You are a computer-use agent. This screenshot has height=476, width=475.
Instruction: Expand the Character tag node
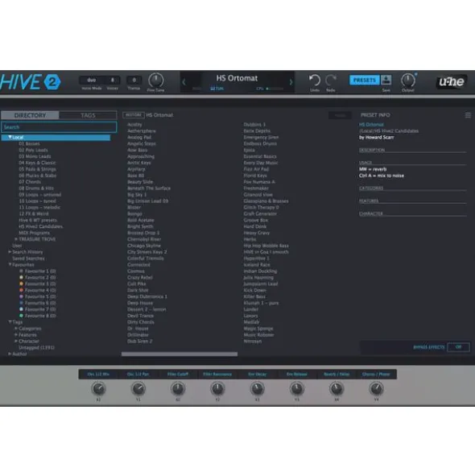[16, 341]
